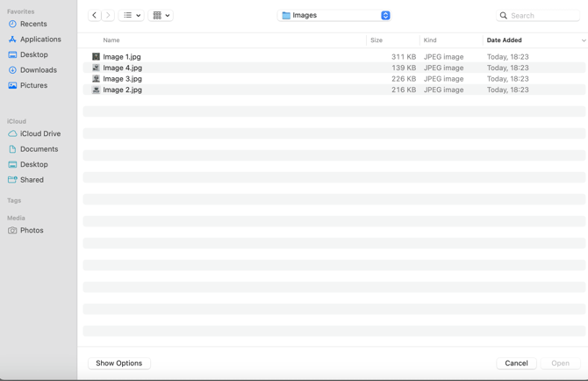Image resolution: width=588 pixels, height=381 pixels.
Task: Sort files by the Name column
Action: 111,40
